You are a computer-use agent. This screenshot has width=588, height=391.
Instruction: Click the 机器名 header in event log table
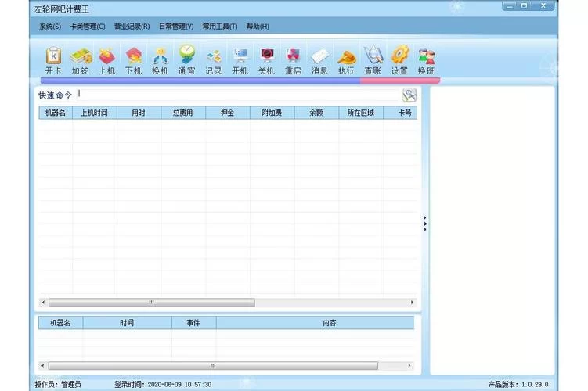(x=60, y=323)
